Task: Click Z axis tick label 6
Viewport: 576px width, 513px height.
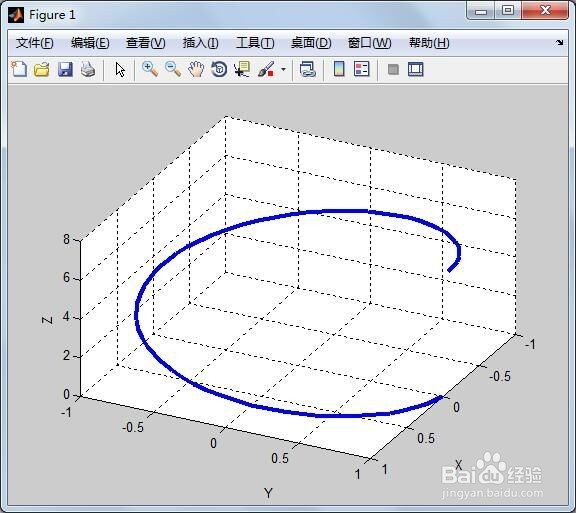Action: click(66, 277)
